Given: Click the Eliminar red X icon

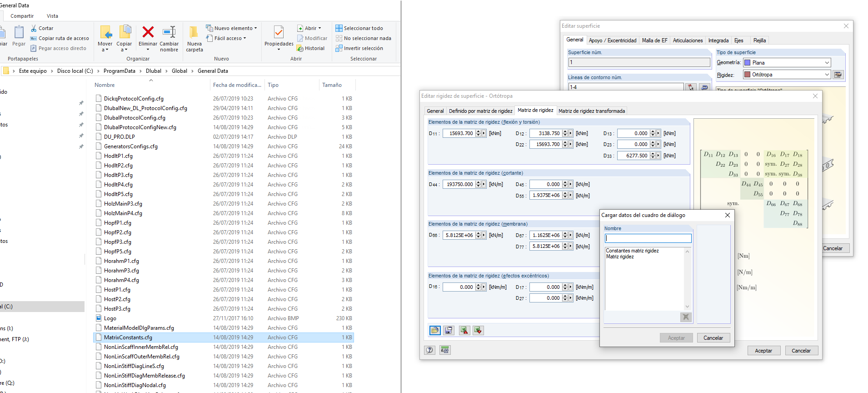Looking at the screenshot, I should tap(148, 32).
